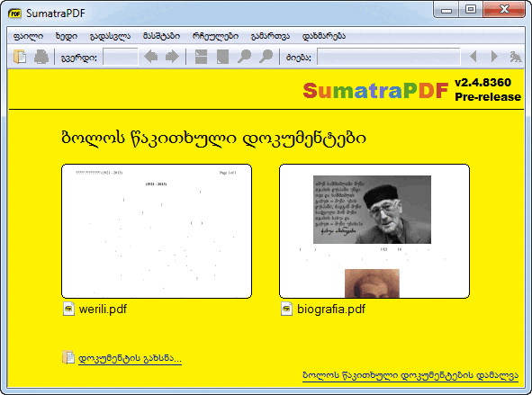532x395 pixels.
Task: Open biografia.pdf file name link
Action: pos(331,309)
